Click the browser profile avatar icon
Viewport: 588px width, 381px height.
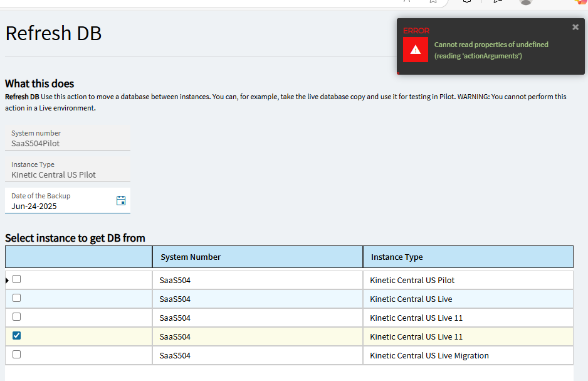point(525,3)
